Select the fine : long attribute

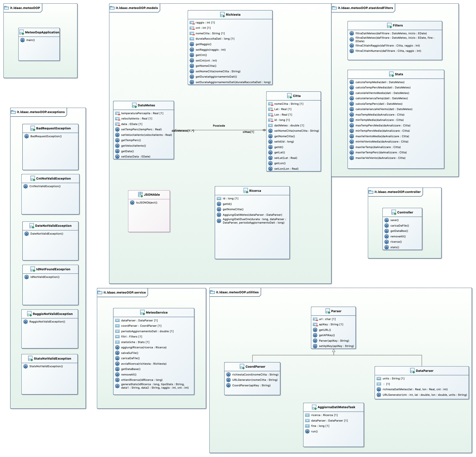pos(320,426)
